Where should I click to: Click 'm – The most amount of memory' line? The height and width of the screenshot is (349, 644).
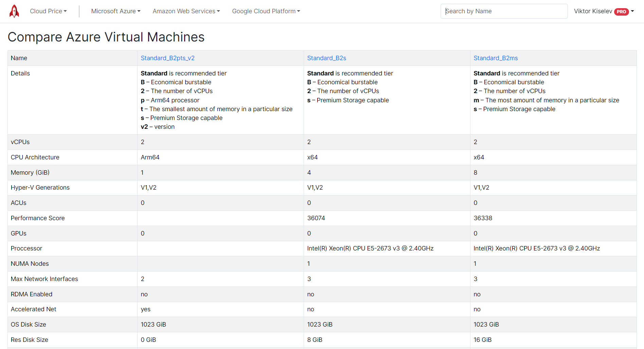point(546,100)
